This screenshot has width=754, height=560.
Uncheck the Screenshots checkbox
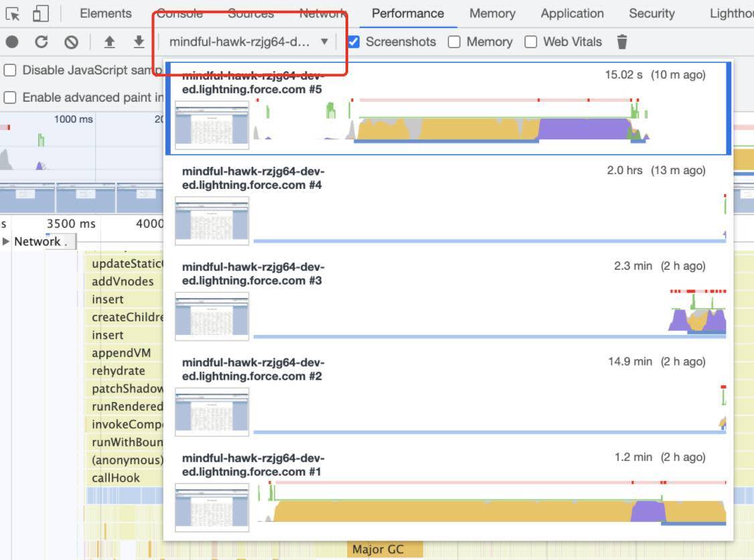(x=354, y=42)
